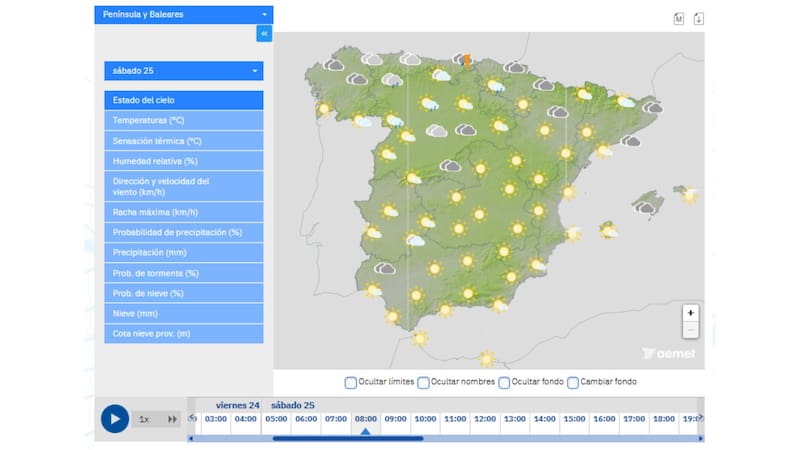Click the dark timeline scrollbar thumb

pyautogui.click(x=348, y=439)
